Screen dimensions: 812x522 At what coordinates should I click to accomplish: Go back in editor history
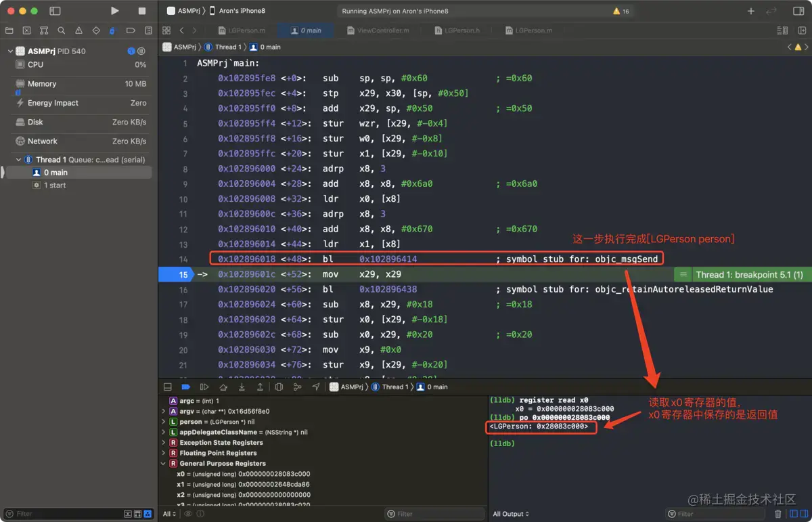[x=181, y=30]
